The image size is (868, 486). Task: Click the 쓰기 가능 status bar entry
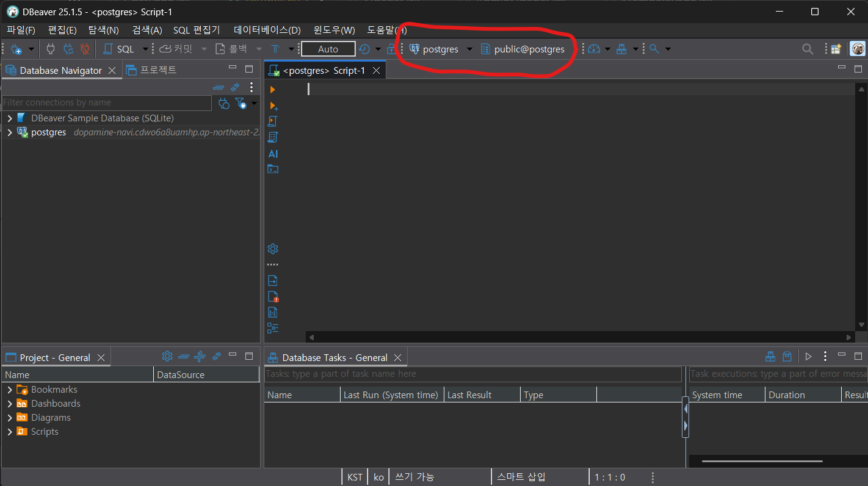tap(414, 477)
